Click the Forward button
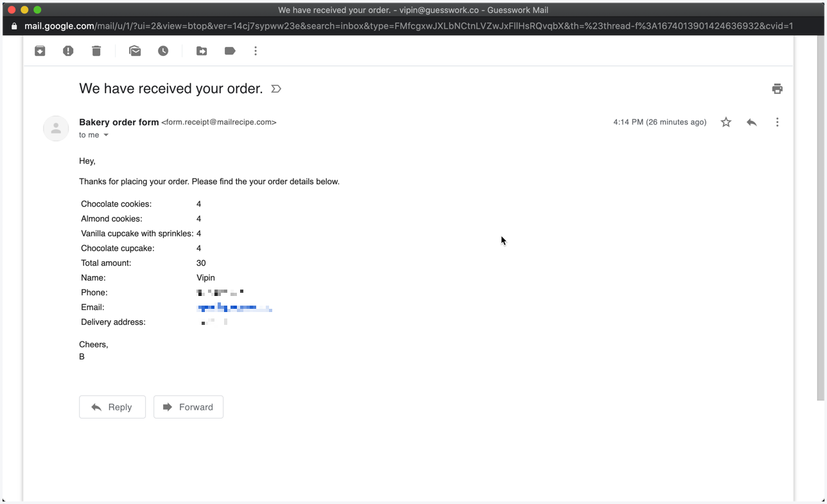The height and width of the screenshot is (504, 827). tap(188, 407)
